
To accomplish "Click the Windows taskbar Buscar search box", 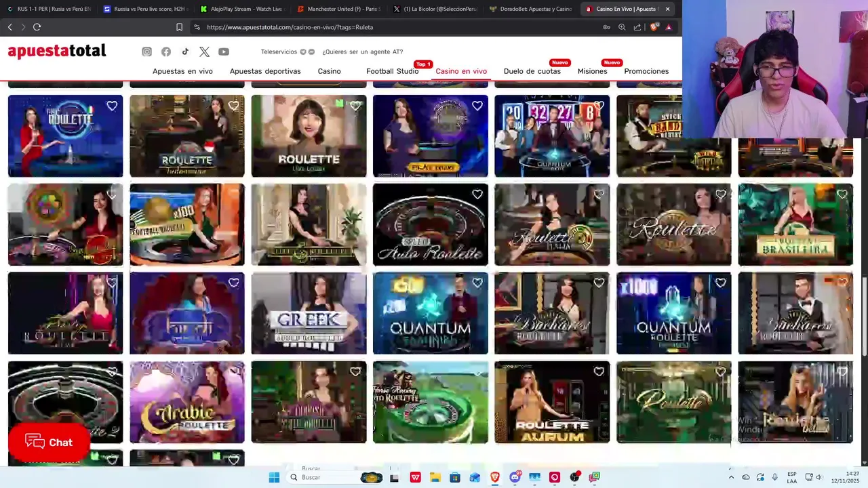I will (x=335, y=477).
